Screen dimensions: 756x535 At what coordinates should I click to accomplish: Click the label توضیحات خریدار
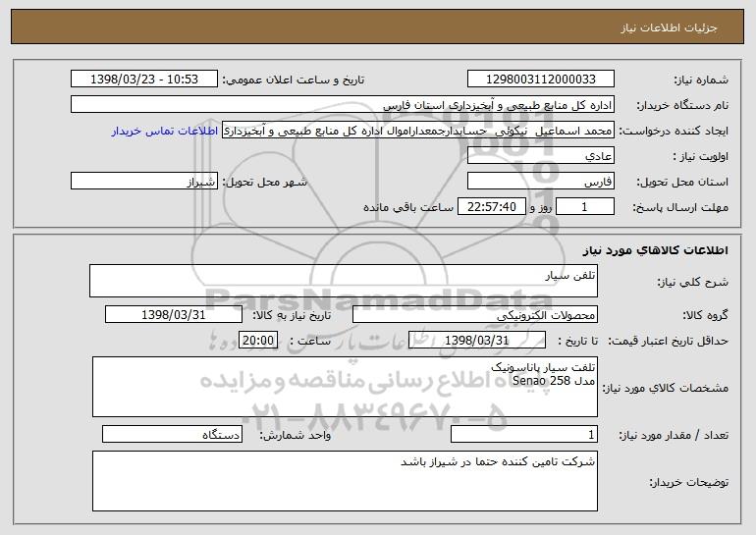coord(688,482)
